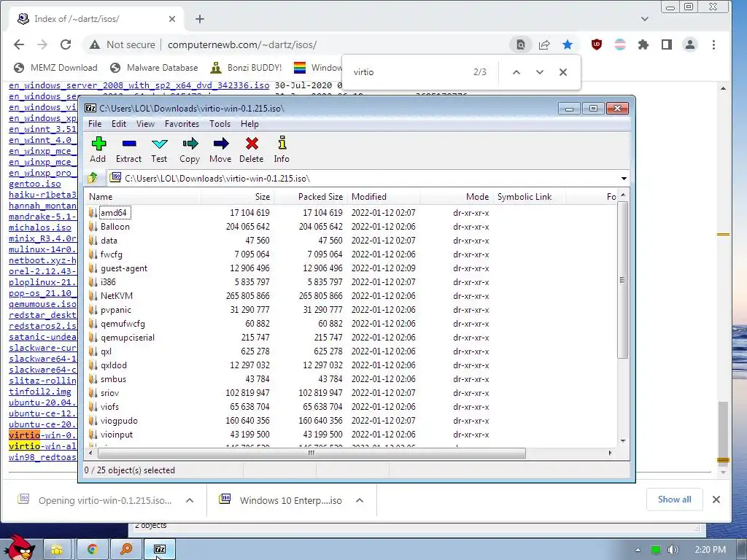Click the bookmark star icon

tap(568, 44)
